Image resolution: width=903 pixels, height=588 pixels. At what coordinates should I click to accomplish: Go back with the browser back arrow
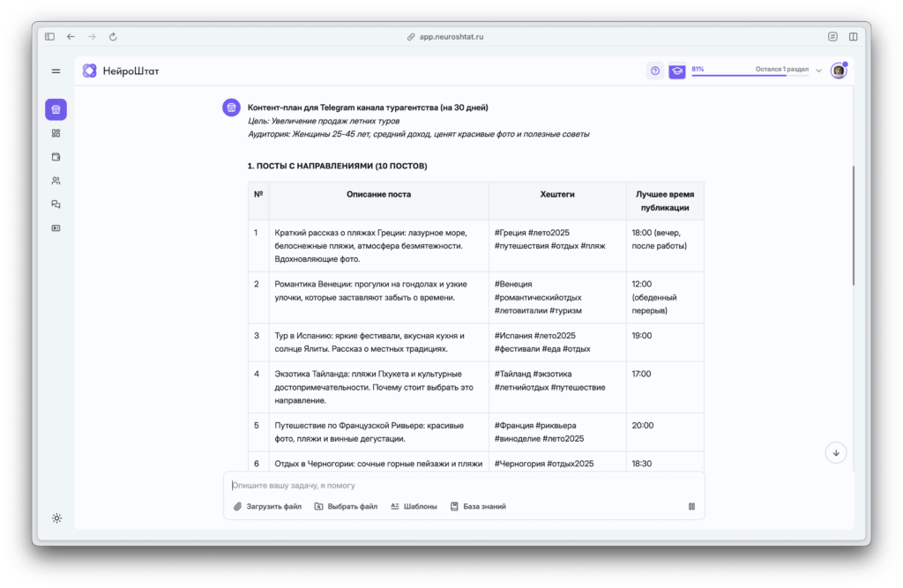[x=71, y=36]
